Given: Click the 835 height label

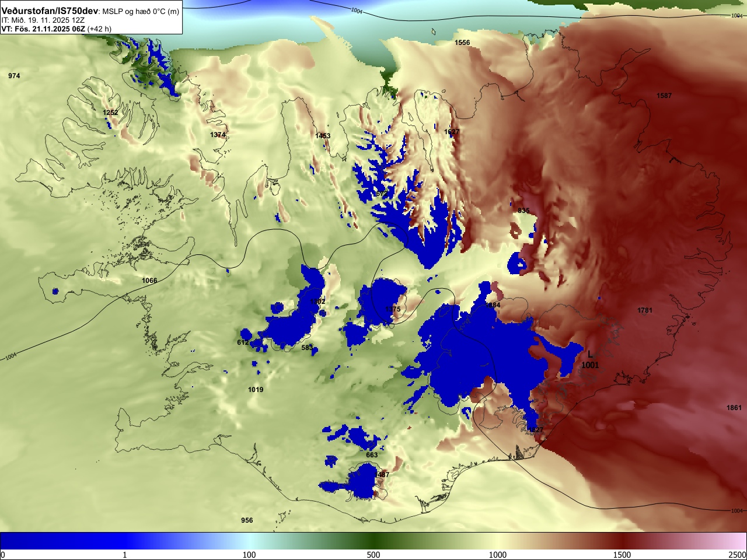Looking at the screenshot, I should click(523, 211).
